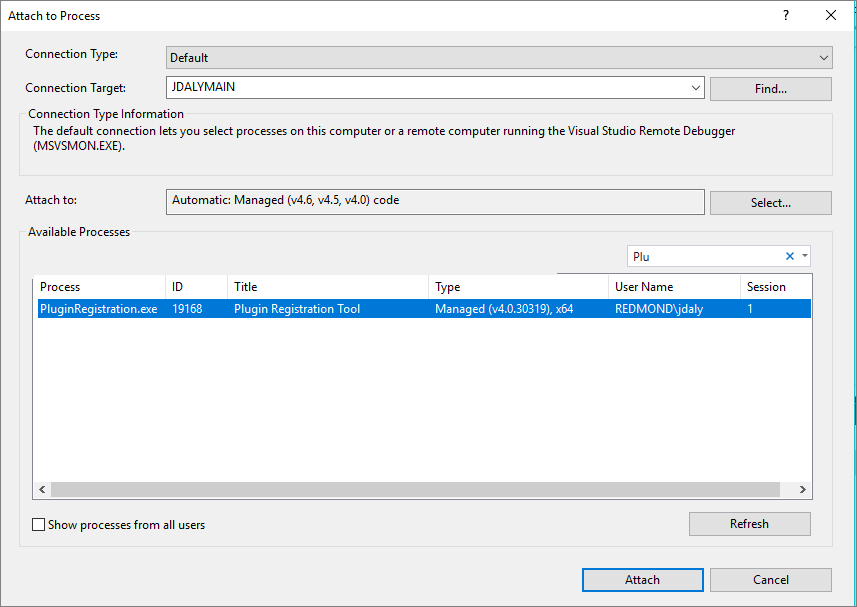The width and height of the screenshot is (857, 607).
Task: Refresh the available processes list
Action: [x=749, y=523]
